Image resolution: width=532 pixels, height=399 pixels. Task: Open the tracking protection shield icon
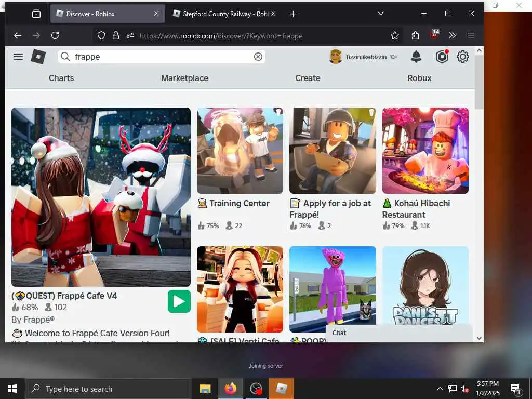pyautogui.click(x=101, y=36)
